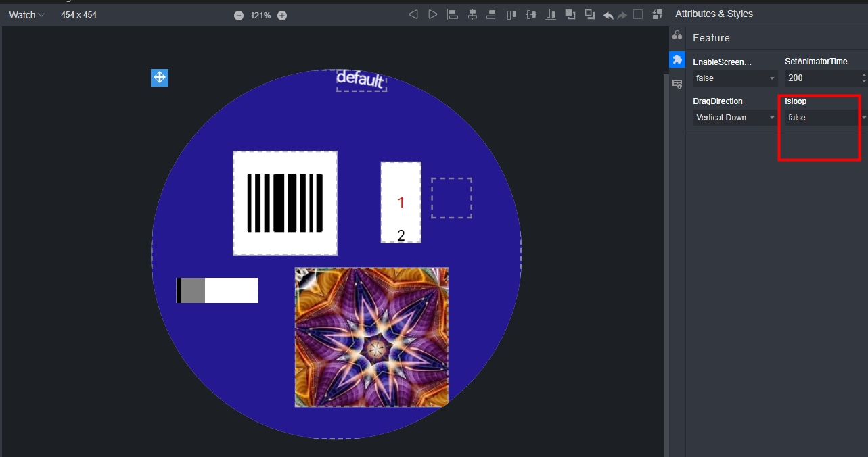Screen dimensions: 868x457
Task: Click the SetAnimatorTime value field
Action: click(x=821, y=78)
